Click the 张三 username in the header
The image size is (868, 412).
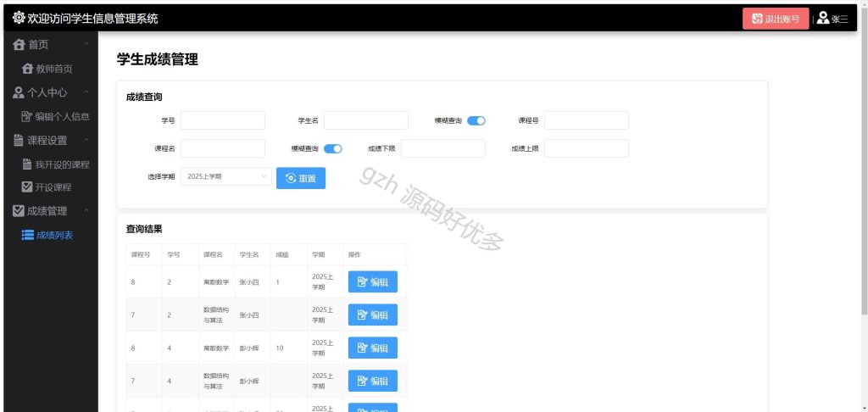[x=839, y=19]
